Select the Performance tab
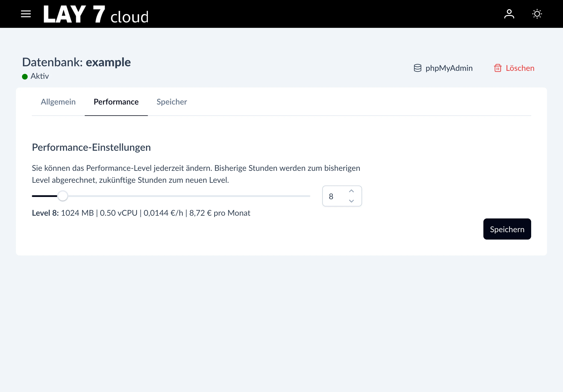563x392 pixels. tap(116, 102)
